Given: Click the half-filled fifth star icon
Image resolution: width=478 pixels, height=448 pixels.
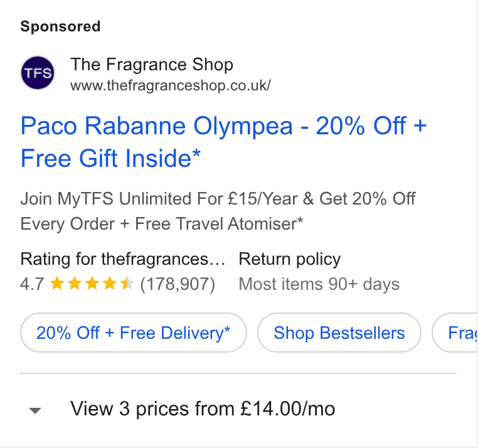Looking at the screenshot, I should [127, 284].
